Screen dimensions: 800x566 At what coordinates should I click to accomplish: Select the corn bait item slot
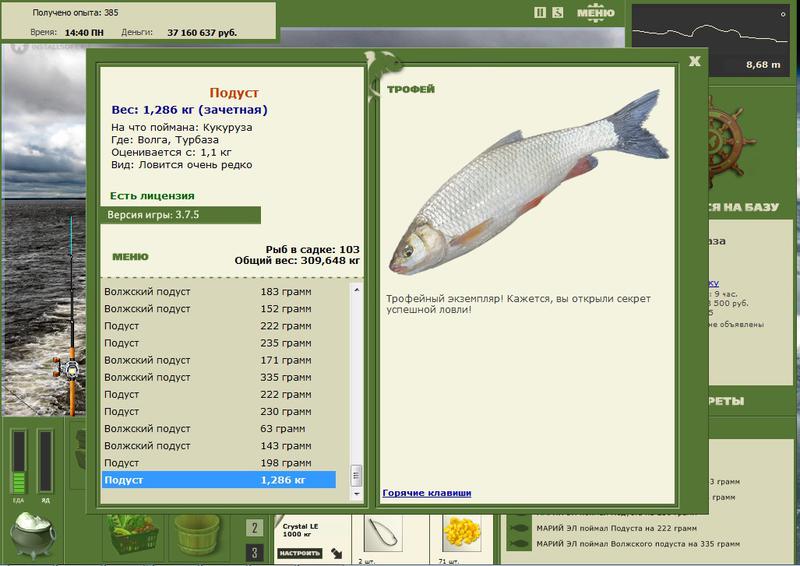click(461, 533)
